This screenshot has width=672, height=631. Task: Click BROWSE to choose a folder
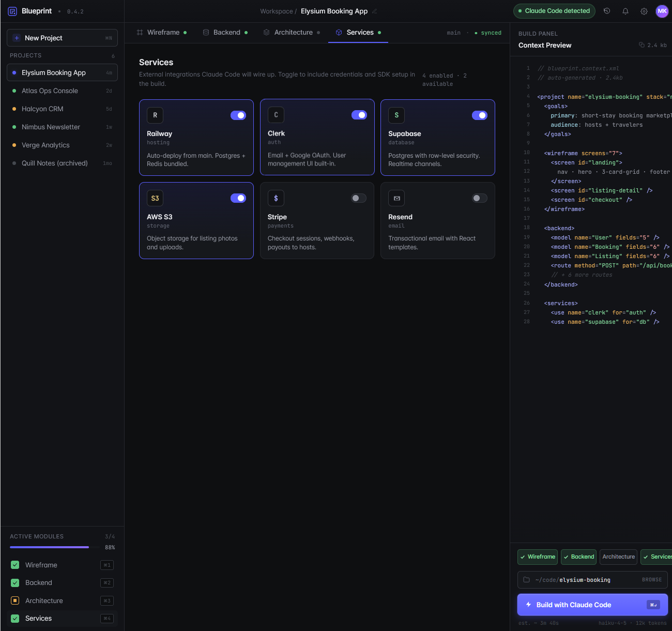(651, 580)
